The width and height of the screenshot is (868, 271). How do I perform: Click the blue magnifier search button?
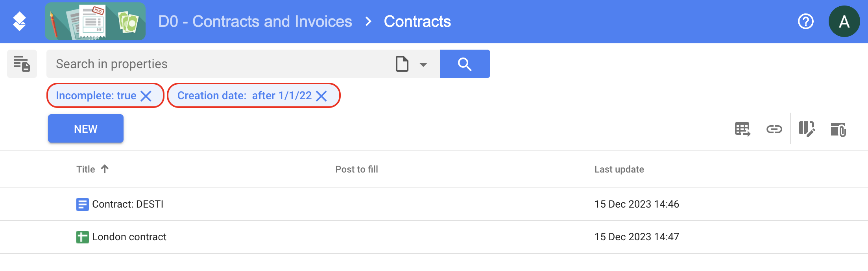click(x=465, y=64)
